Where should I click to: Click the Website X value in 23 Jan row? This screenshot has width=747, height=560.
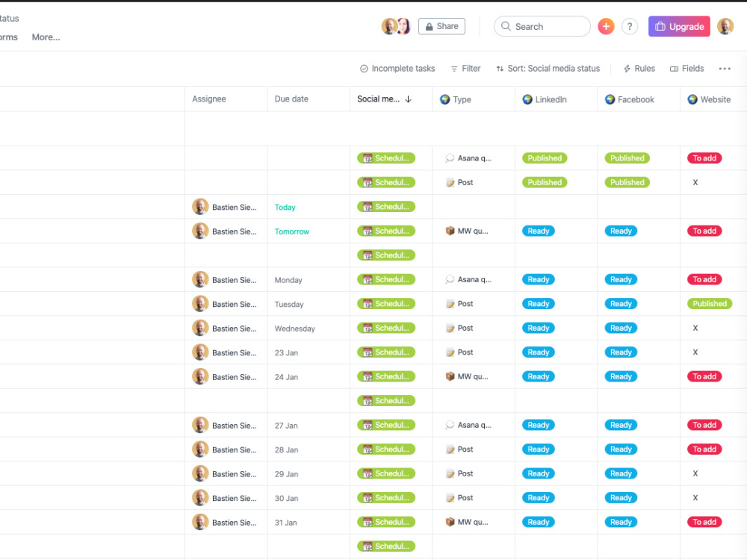click(x=695, y=352)
